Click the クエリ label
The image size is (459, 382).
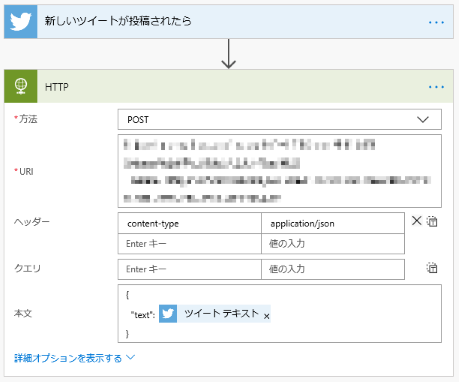pos(27,268)
